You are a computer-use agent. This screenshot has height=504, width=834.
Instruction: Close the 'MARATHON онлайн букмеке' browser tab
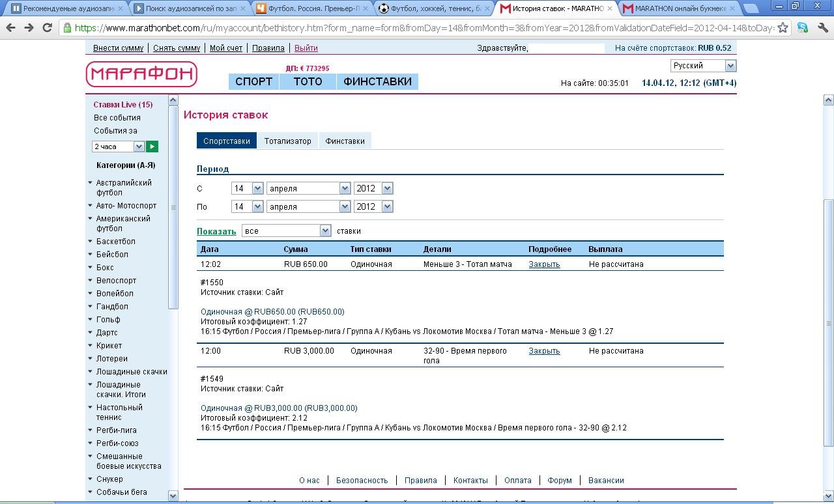(x=732, y=9)
